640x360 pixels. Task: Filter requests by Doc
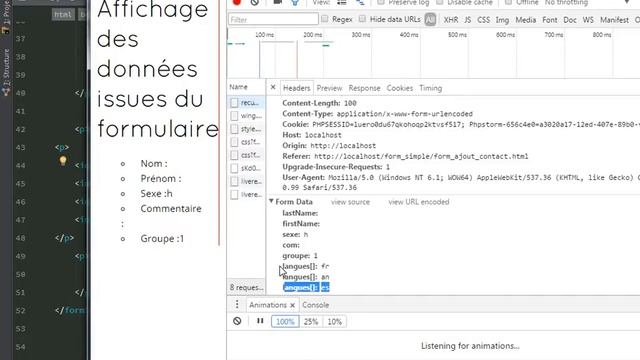pyautogui.click(x=570, y=20)
